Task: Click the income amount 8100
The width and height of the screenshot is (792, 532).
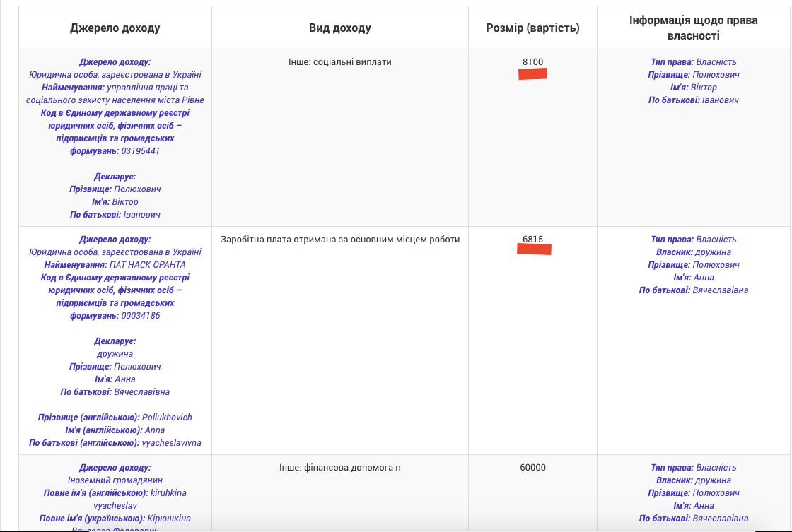Action: (x=532, y=62)
